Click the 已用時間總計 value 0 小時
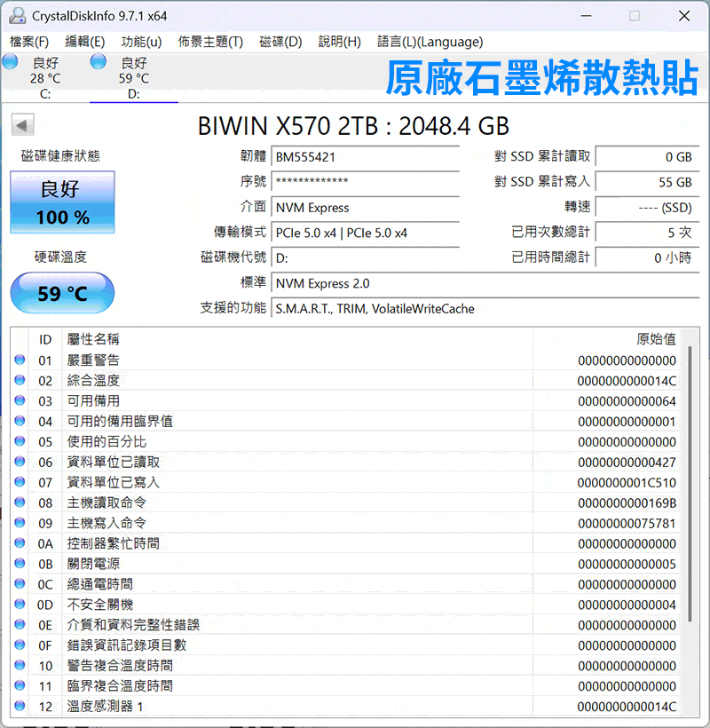710x728 pixels. click(647, 257)
